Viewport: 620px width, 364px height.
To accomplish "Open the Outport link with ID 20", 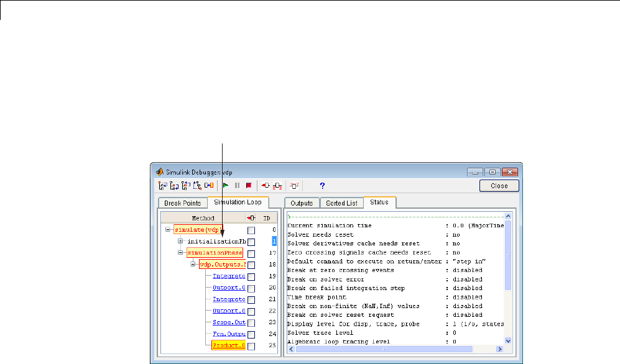I will [229, 288].
